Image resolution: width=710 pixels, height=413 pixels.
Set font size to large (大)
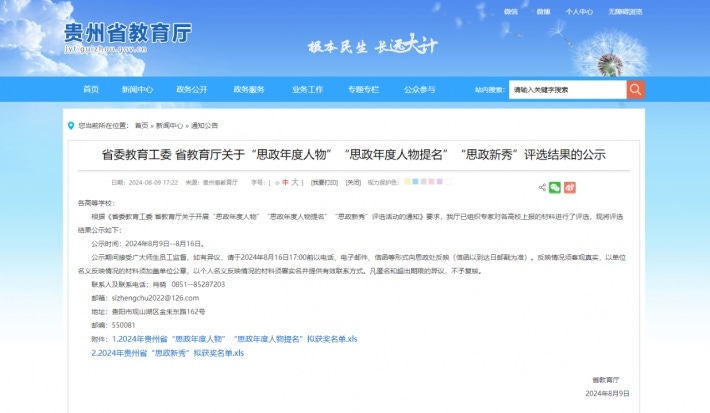pyautogui.click(x=295, y=182)
